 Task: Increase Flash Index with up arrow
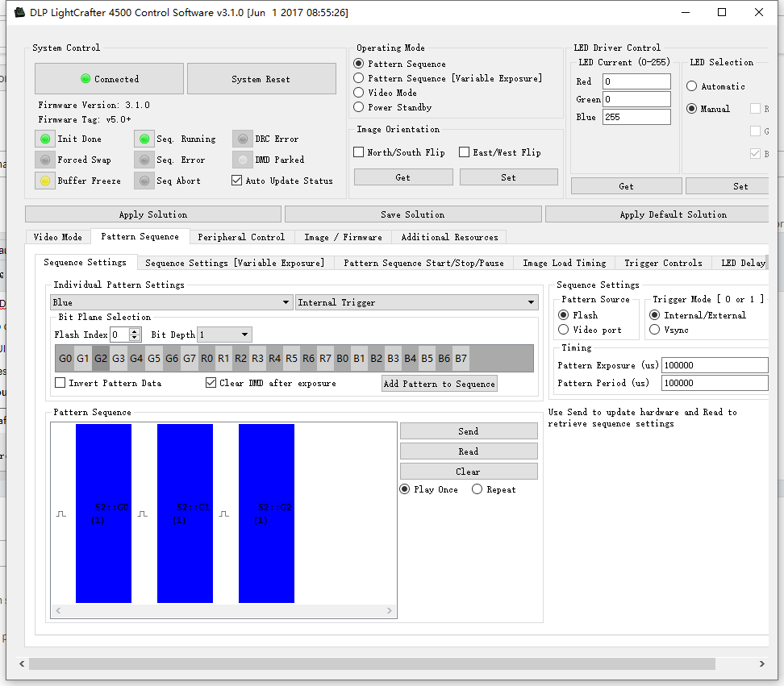tap(135, 331)
